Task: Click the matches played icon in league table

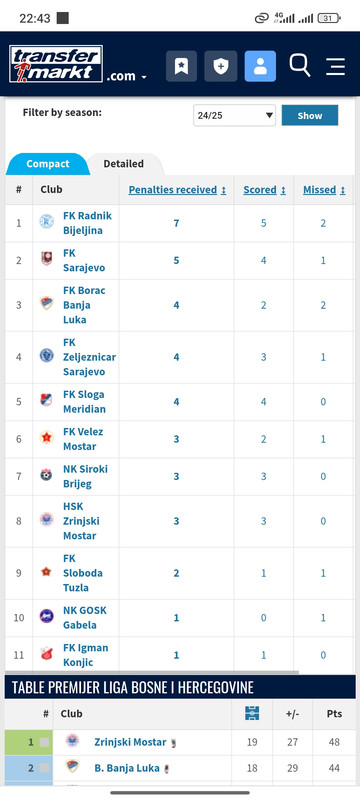Action: [252, 713]
